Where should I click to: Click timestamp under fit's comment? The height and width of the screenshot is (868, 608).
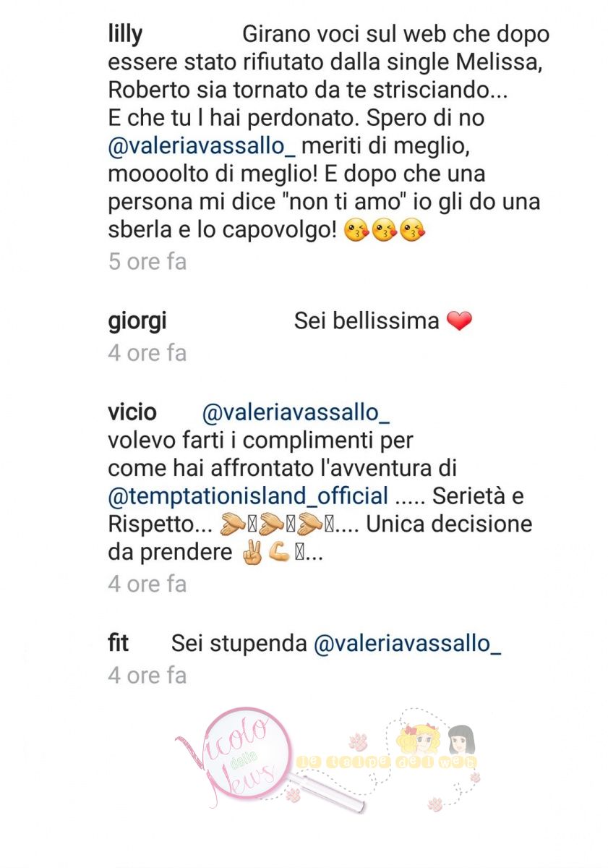[147, 675]
